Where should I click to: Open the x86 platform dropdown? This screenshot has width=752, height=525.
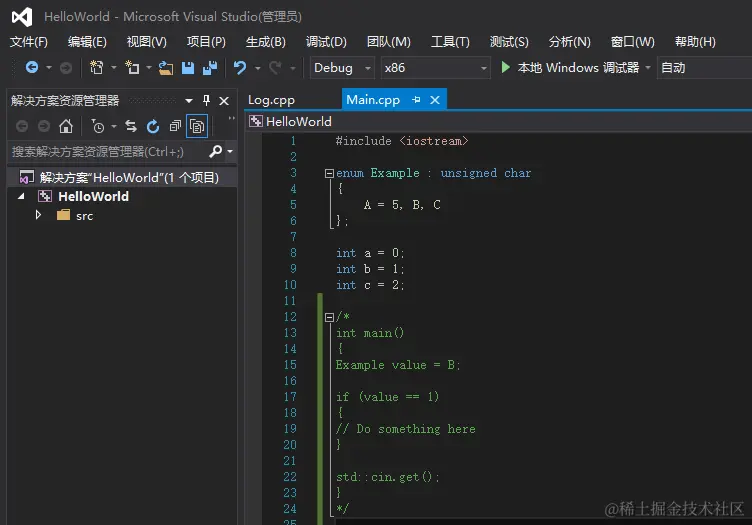click(x=484, y=68)
